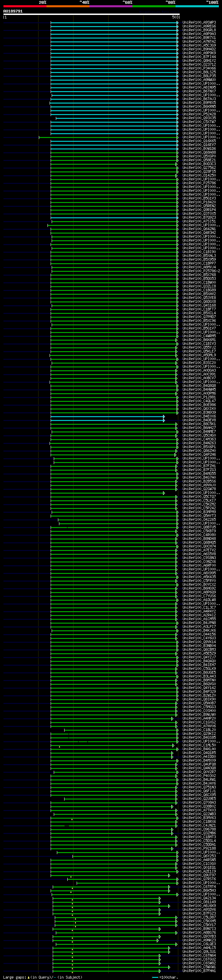
Task: Open hit UniRef100_B0W1D6
Action: pos(199,148)
